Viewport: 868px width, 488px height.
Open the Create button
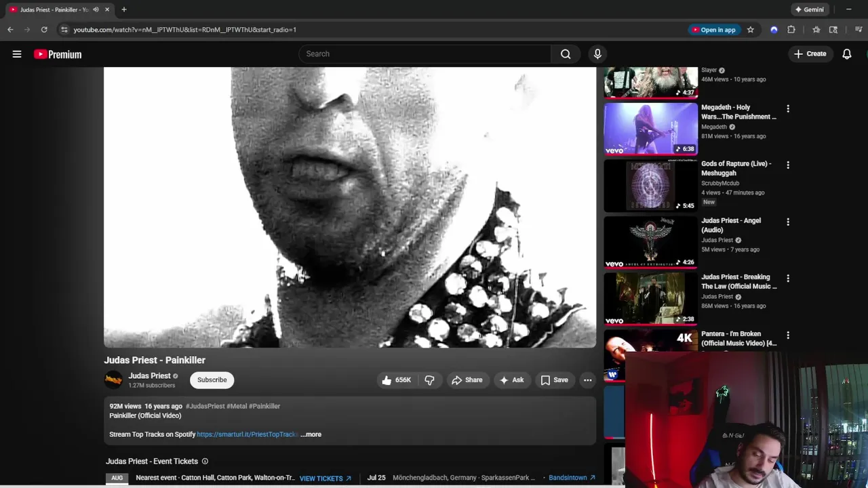pyautogui.click(x=810, y=54)
